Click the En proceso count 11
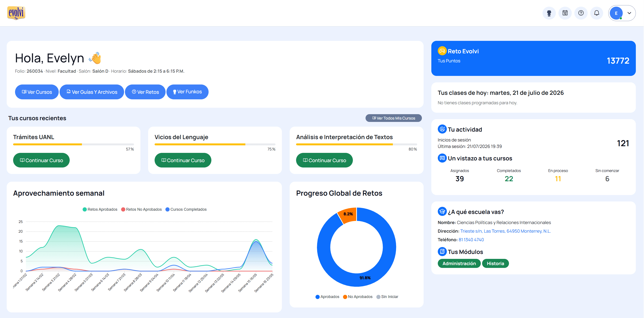The image size is (644, 318). pyautogui.click(x=558, y=178)
